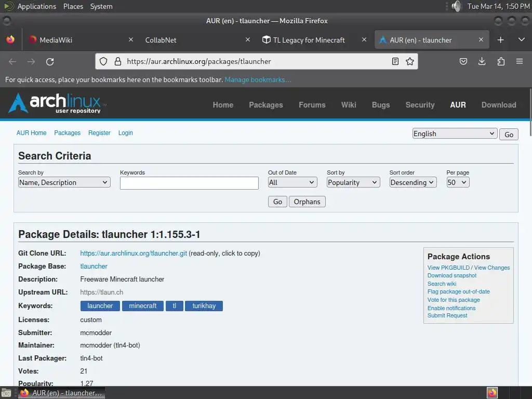The height and width of the screenshot is (399, 532).
Task: Go forward to next page
Action: [x=31, y=62]
